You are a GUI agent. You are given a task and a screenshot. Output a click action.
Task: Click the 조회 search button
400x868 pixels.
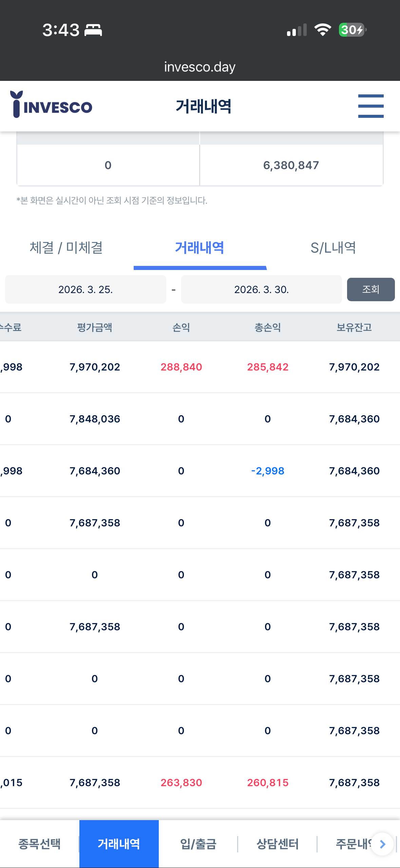tap(370, 289)
